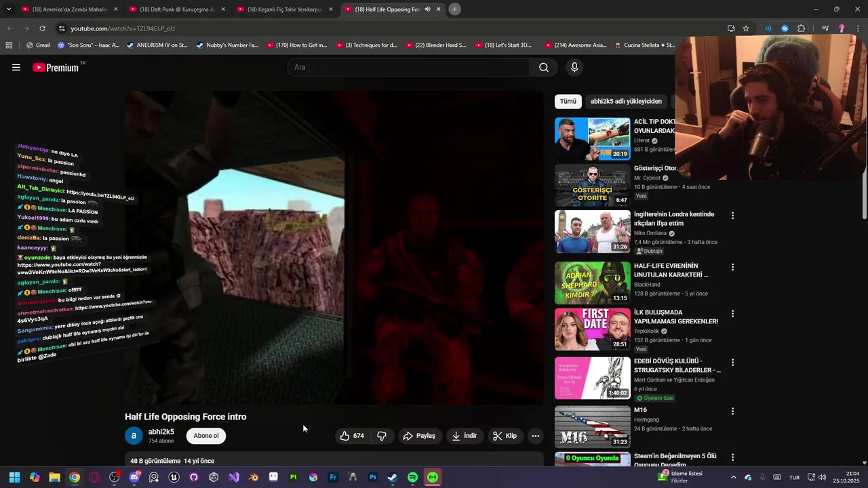Open a new Chrome tab
Screen dimensions: 868x488
pos(454,9)
